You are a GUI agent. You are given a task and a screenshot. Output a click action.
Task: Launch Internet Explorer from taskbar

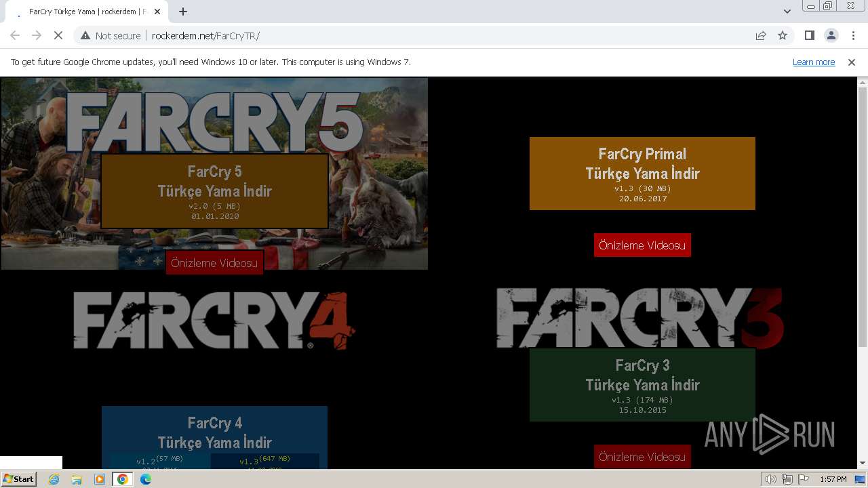click(x=54, y=479)
